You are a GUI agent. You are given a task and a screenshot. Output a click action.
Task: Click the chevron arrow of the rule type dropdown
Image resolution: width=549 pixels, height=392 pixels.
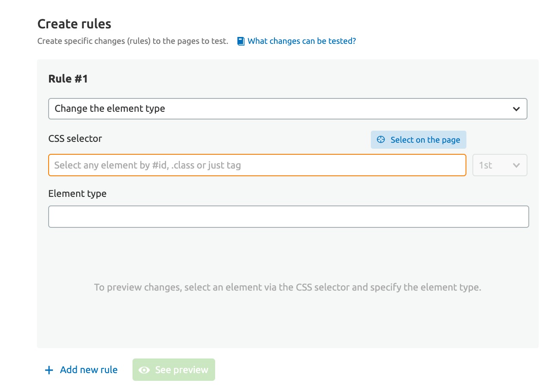(516, 109)
